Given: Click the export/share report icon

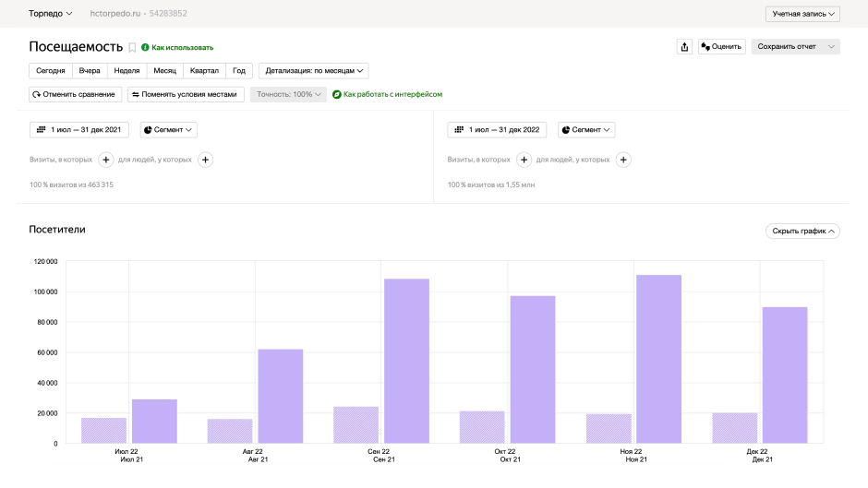Looking at the screenshot, I should pyautogui.click(x=684, y=47).
